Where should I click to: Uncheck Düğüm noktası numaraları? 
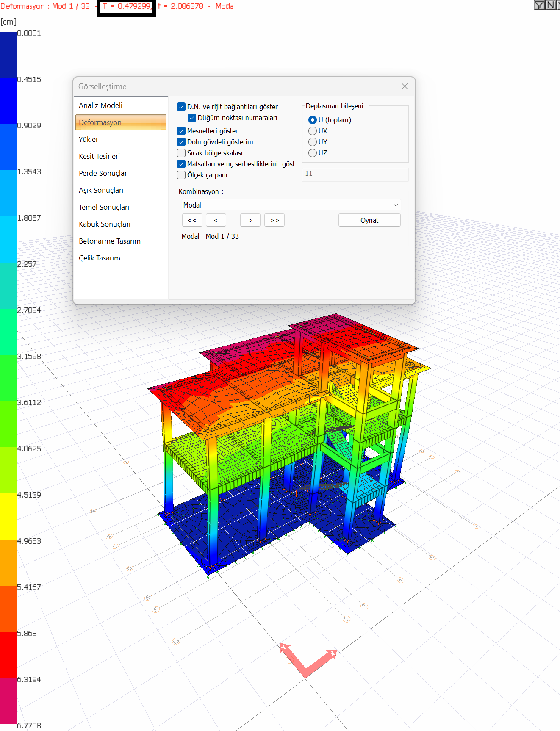(192, 118)
